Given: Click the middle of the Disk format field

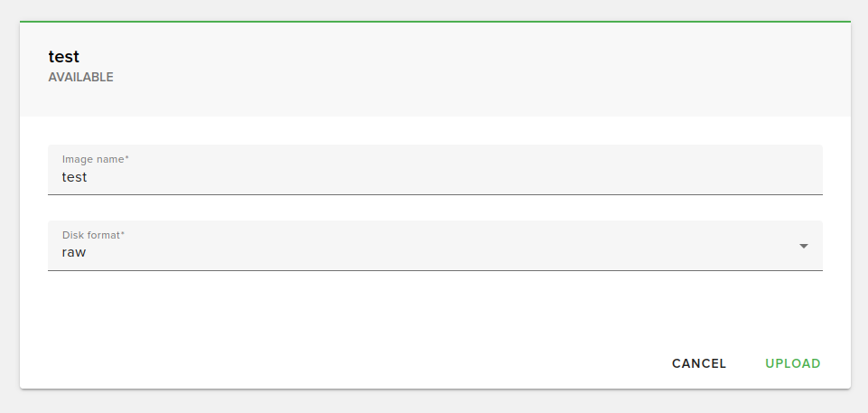Looking at the screenshot, I should pyautogui.click(x=434, y=246).
